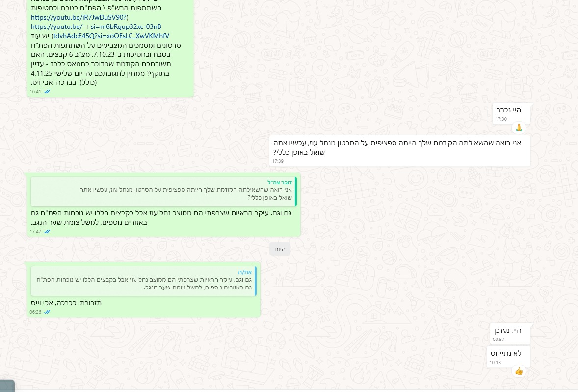Click the היום date separator chip

tap(280, 249)
